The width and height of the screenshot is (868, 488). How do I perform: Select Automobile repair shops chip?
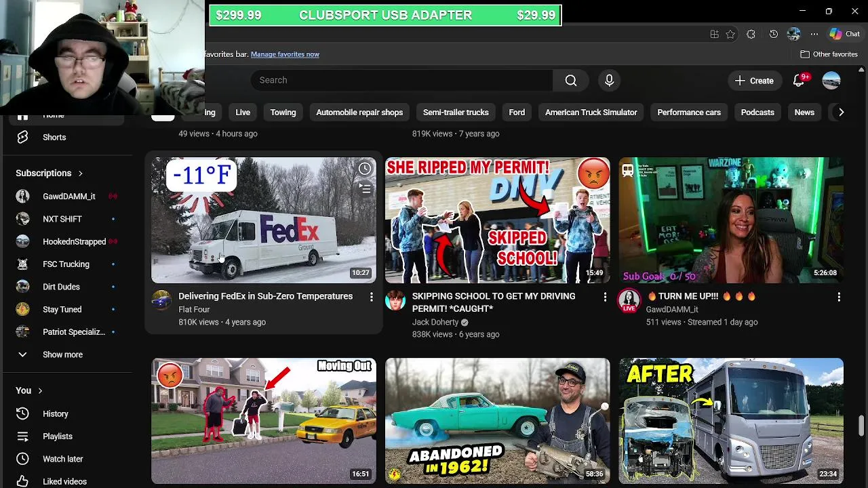359,113
